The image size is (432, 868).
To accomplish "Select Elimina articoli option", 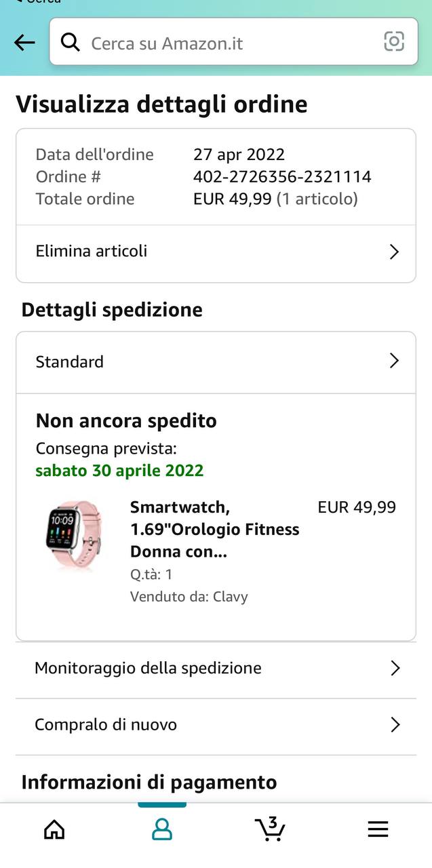I will (x=92, y=251).
